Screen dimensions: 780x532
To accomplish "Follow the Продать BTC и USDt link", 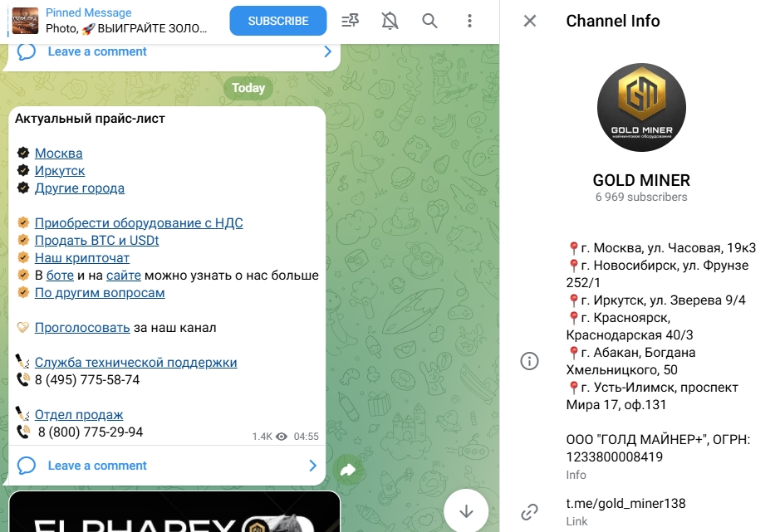I will pos(96,240).
